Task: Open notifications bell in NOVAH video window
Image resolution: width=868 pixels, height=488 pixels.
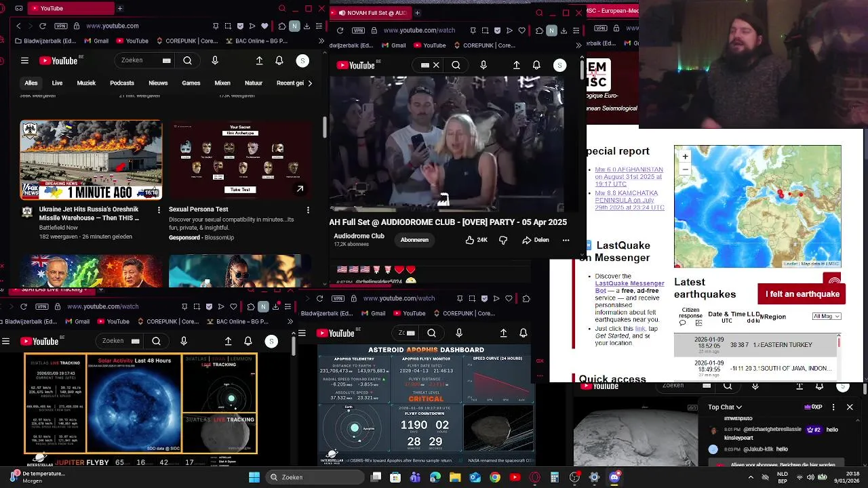Action: [x=536, y=65]
